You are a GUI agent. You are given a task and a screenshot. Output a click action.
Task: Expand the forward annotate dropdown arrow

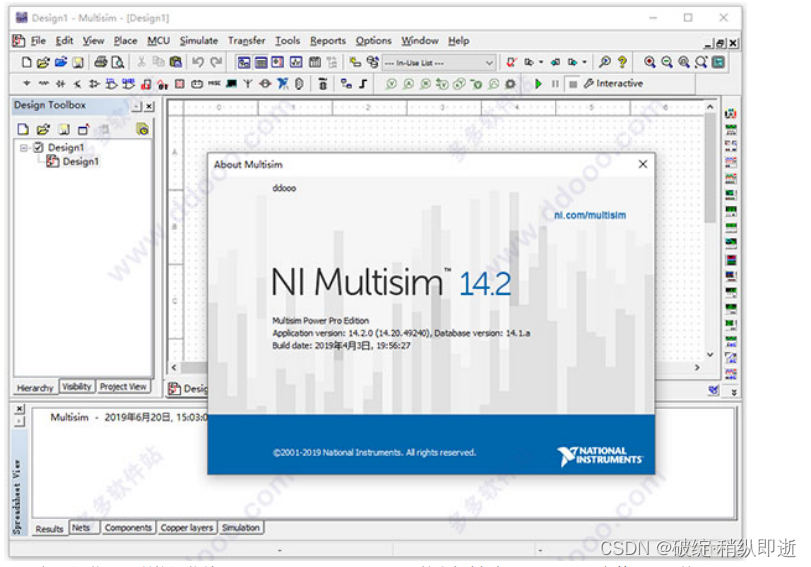584,63
